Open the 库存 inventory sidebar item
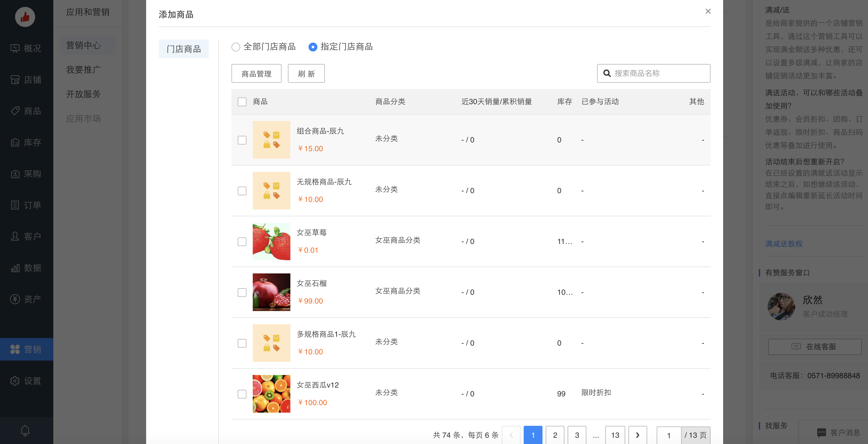The image size is (868, 444). (26, 142)
